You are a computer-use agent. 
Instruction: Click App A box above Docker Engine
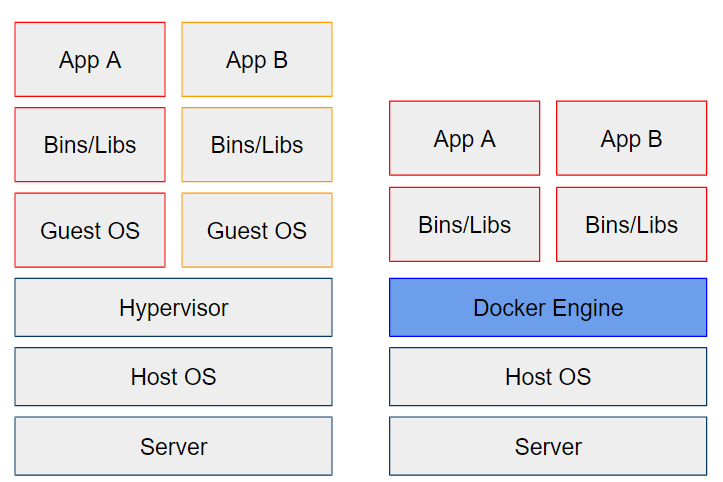pyautogui.click(x=464, y=138)
